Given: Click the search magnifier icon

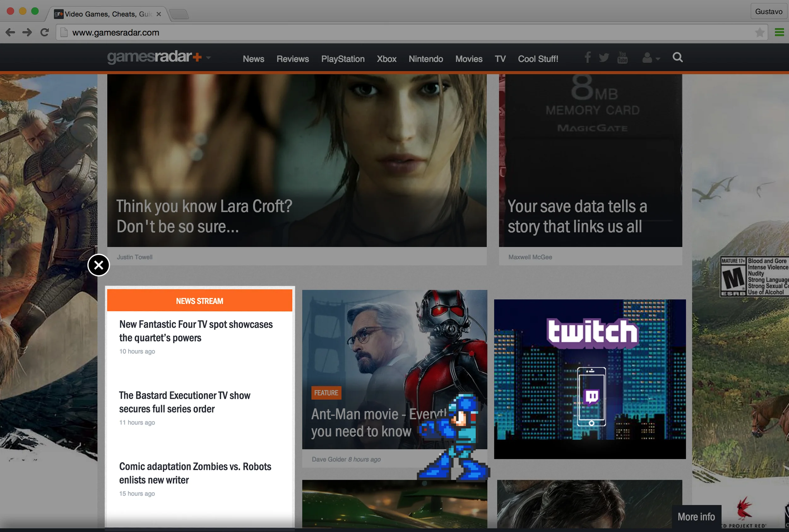Looking at the screenshot, I should (677, 57).
